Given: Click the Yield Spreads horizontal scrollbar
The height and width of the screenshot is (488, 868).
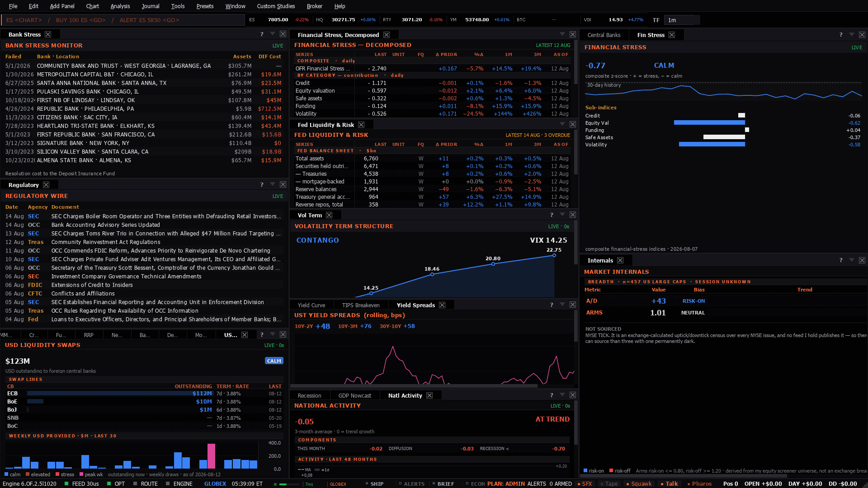Looking at the screenshot, I should 414,386.
